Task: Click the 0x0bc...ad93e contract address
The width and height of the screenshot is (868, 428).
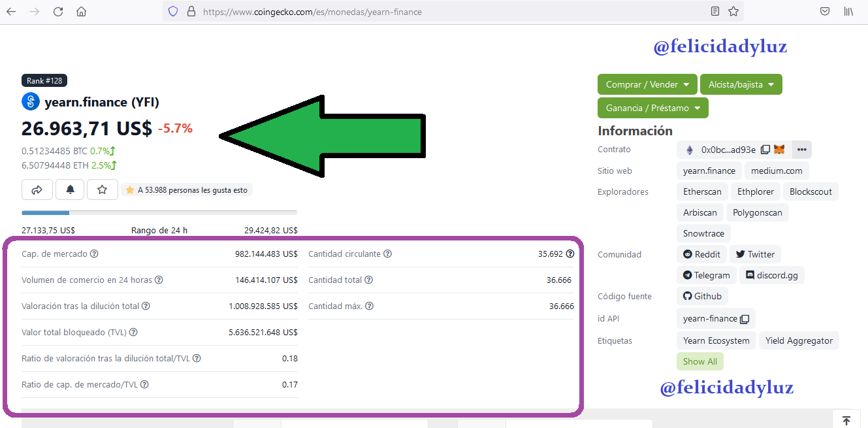Action: [728, 150]
